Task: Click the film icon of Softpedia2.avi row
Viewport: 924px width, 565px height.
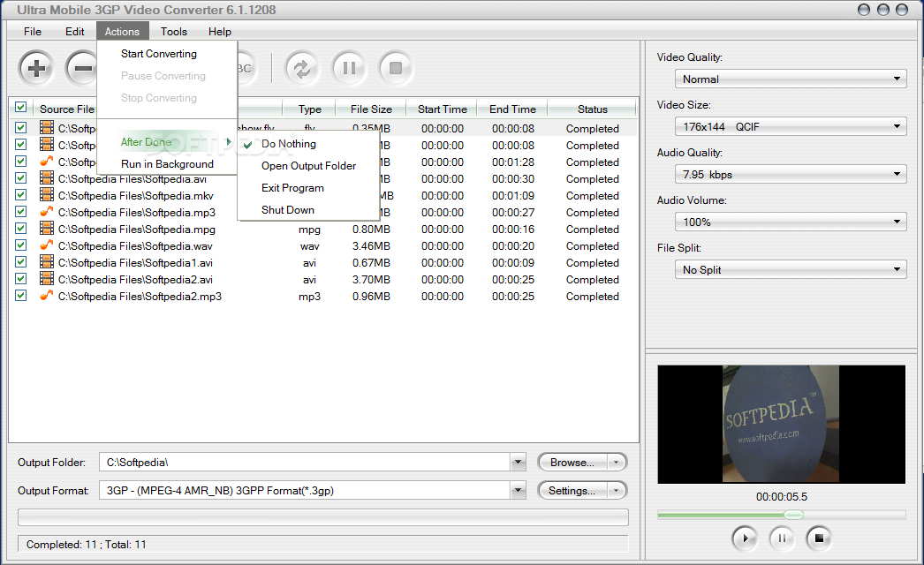Action: (47, 278)
